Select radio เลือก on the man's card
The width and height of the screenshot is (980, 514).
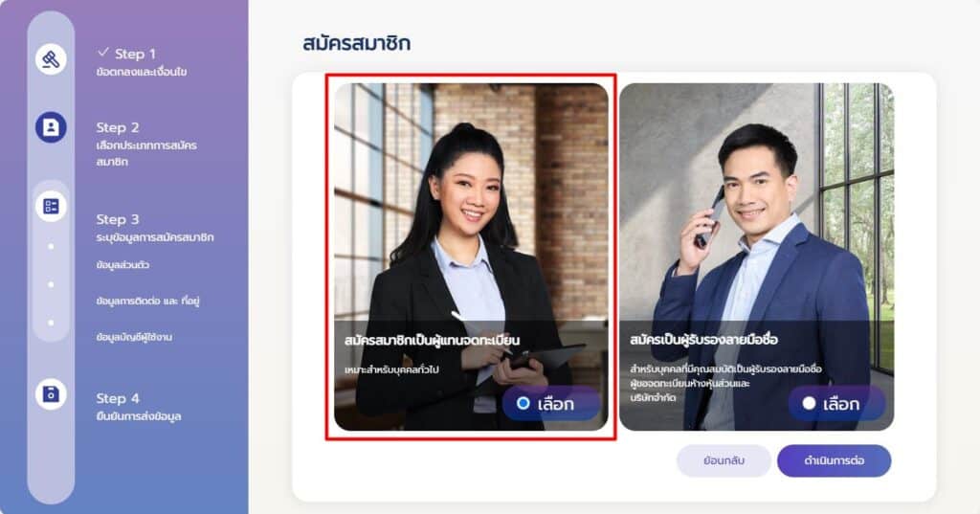(809, 403)
